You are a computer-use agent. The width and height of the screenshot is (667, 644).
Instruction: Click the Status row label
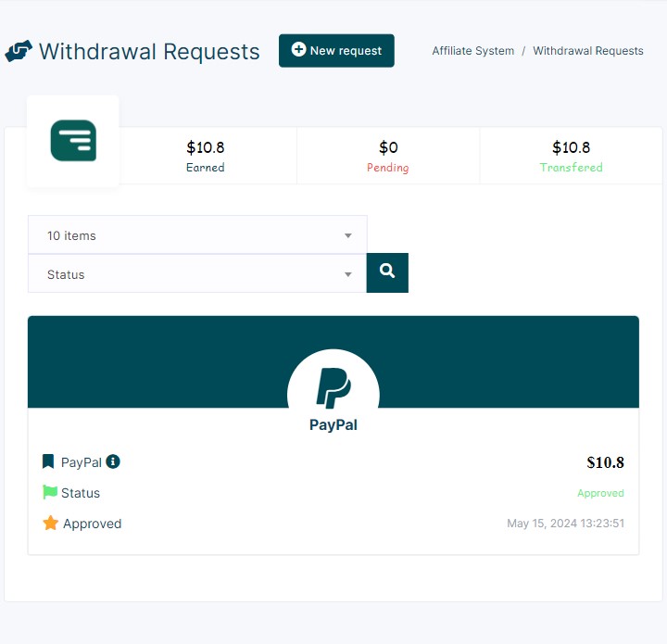tap(81, 493)
